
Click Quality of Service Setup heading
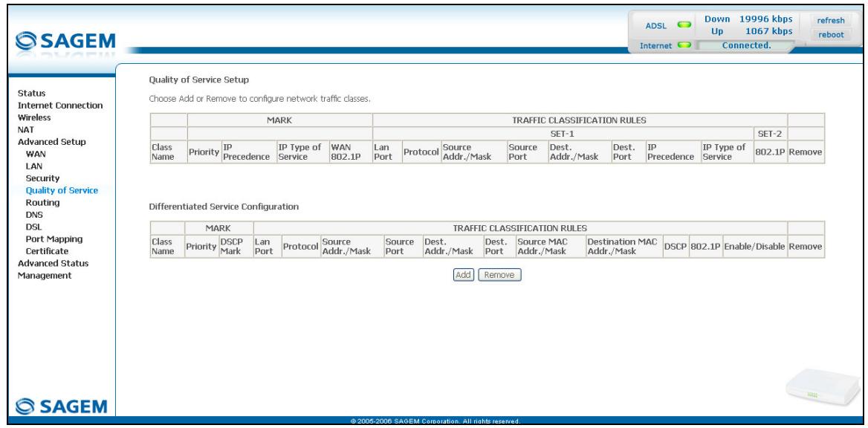(x=198, y=80)
